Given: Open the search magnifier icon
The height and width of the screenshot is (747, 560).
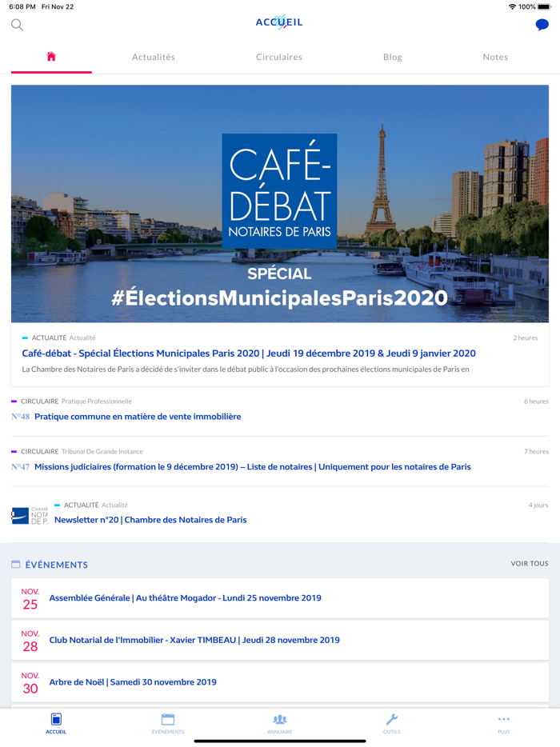Looking at the screenshot, I should pyautogui.click(x=16, y=25).
